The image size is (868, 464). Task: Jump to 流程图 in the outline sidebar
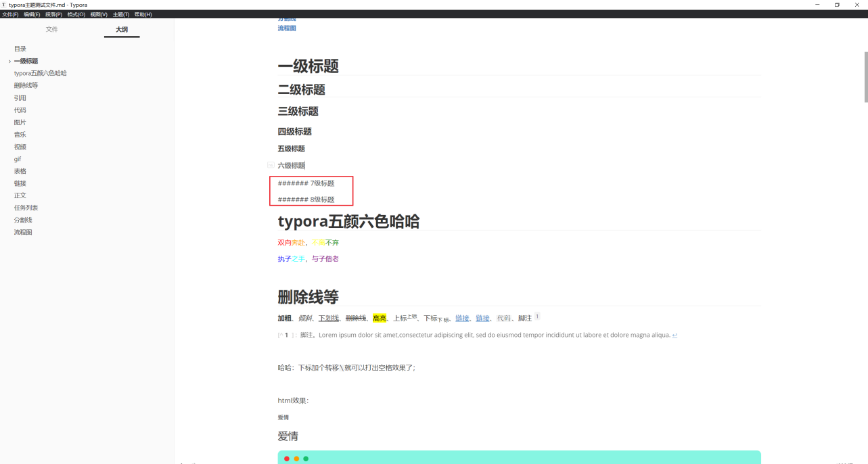tap(23, 232)
